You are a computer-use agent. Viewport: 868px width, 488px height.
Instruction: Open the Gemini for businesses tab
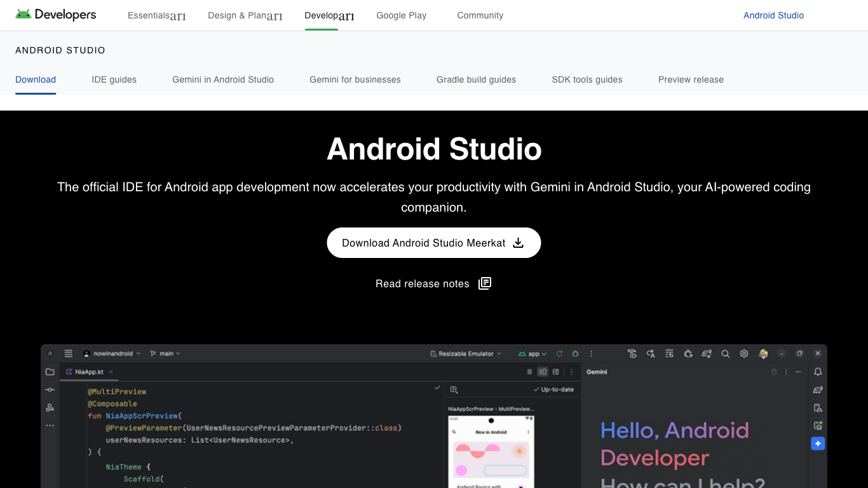355,79
